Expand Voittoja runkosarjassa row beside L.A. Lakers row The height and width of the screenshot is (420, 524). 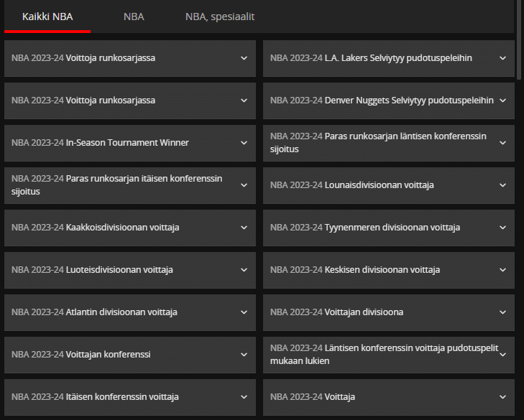(x=130, y=58)
